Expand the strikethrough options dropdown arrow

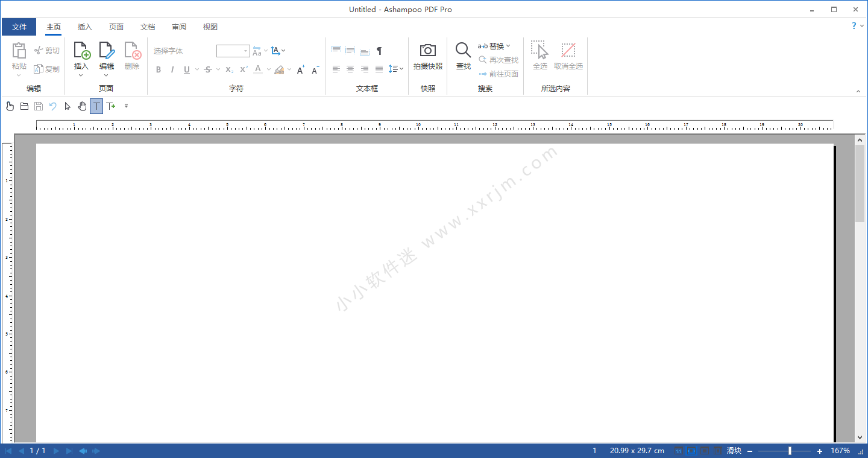(x=218, y=70)
